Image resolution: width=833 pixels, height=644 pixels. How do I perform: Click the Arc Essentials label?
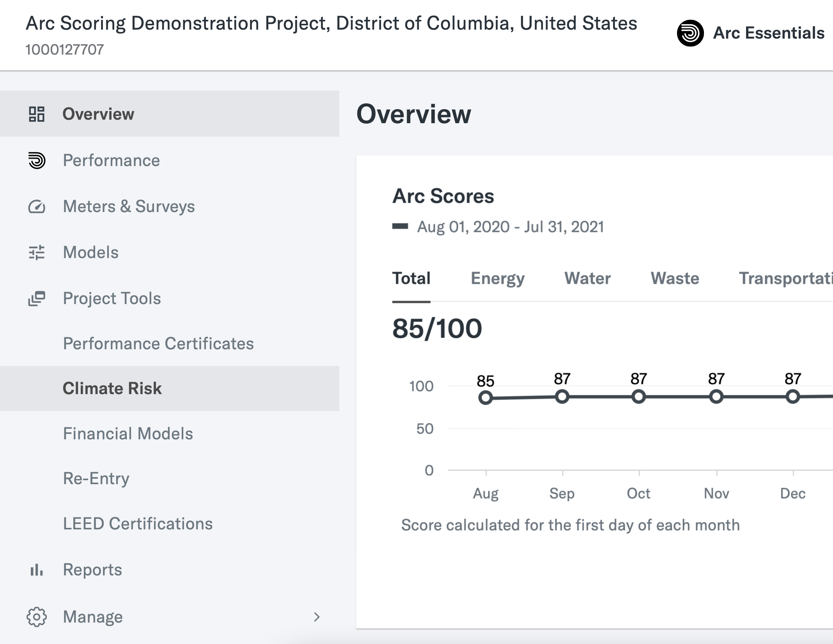pyautogui.click(x=769, y=33)
